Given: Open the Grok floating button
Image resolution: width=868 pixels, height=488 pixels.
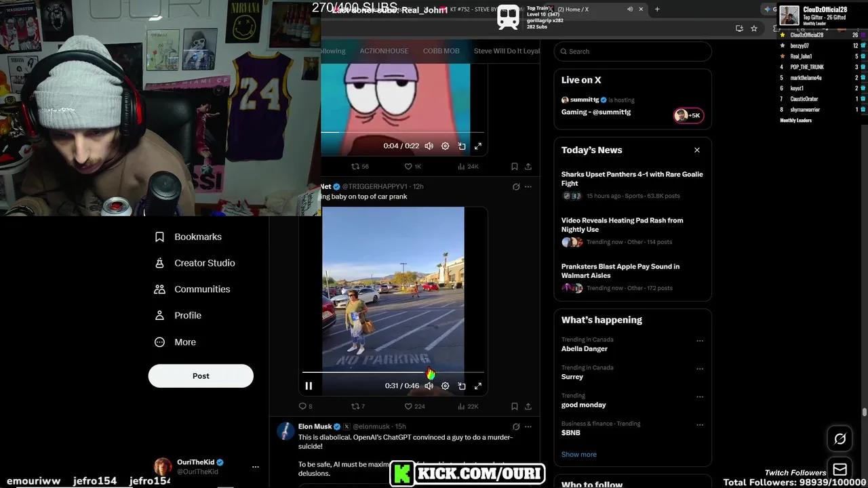Looking at the screenshot, I should coord(840,439).
